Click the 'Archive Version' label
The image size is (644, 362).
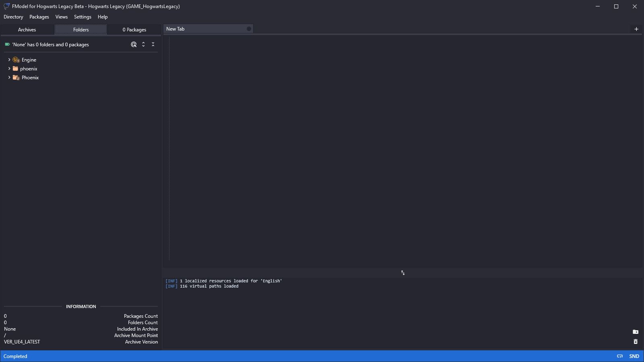pos(141,342)
